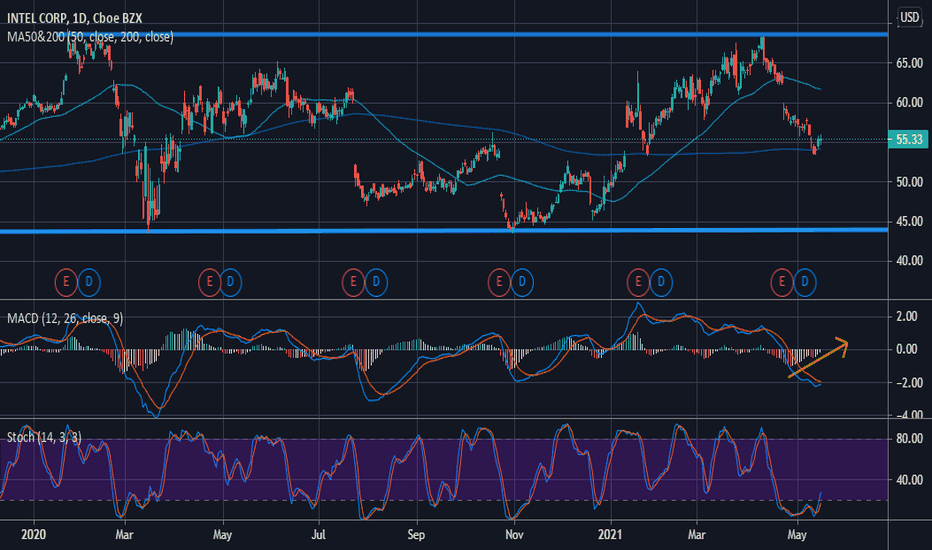This screenshot has width=932, height=550.
Task: Select the Earnings marker near late October 2020
Action: pos(499,282)
